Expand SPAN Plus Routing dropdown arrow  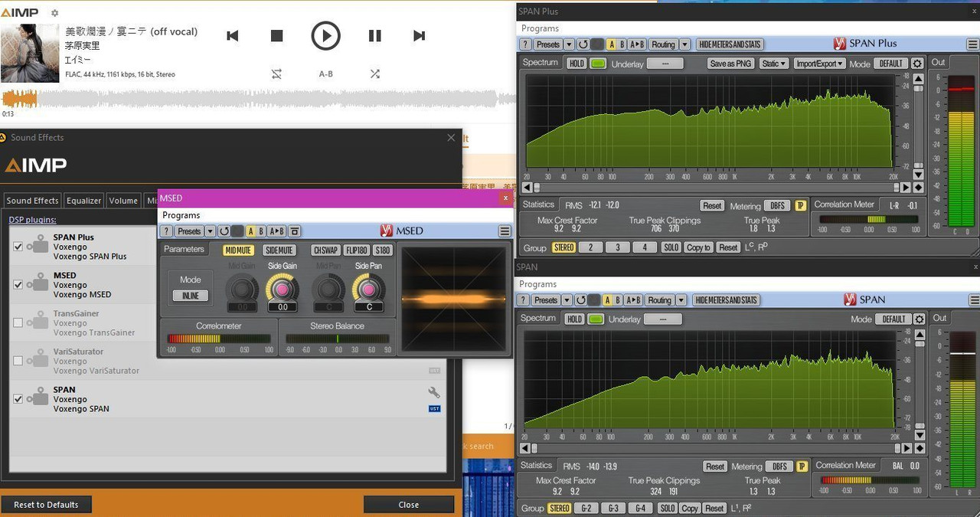point(684,44)
